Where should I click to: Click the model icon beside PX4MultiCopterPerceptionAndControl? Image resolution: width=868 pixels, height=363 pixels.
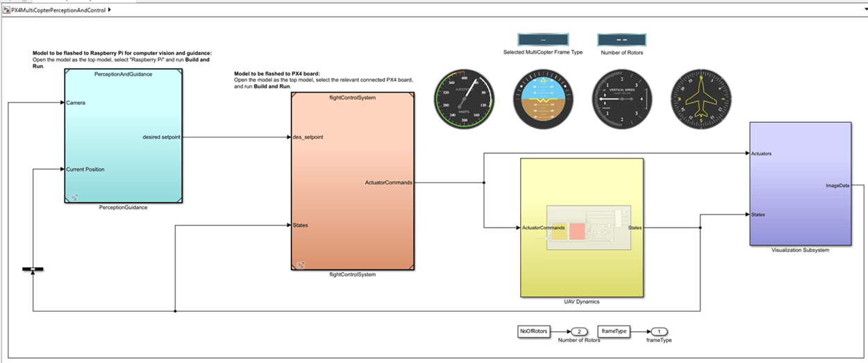6,10
